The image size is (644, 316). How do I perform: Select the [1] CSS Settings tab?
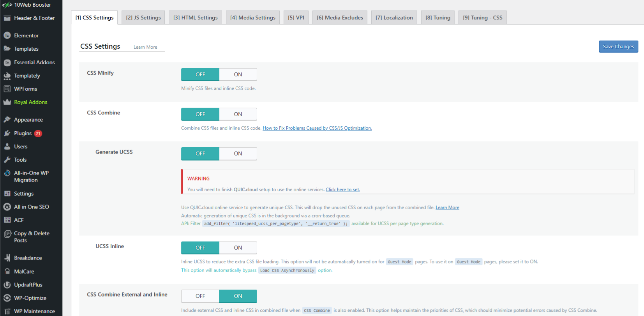coord(94,18)
